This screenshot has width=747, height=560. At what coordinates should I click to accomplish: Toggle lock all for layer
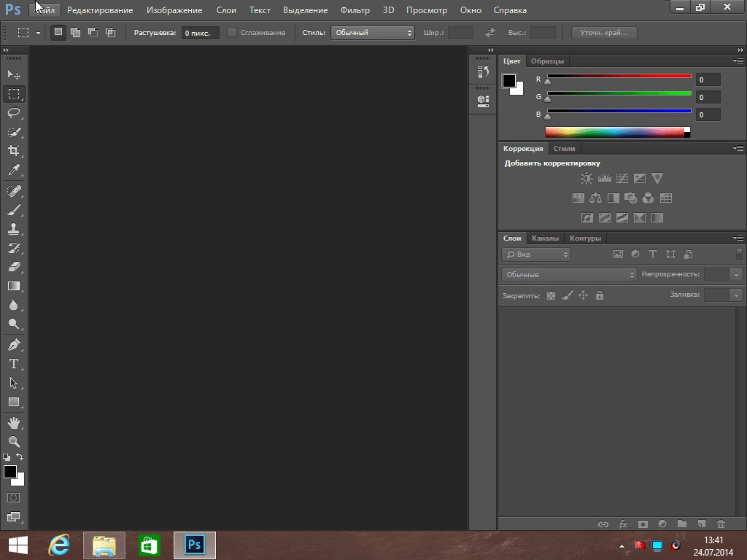pyautogui.click(x=600, y=296)
